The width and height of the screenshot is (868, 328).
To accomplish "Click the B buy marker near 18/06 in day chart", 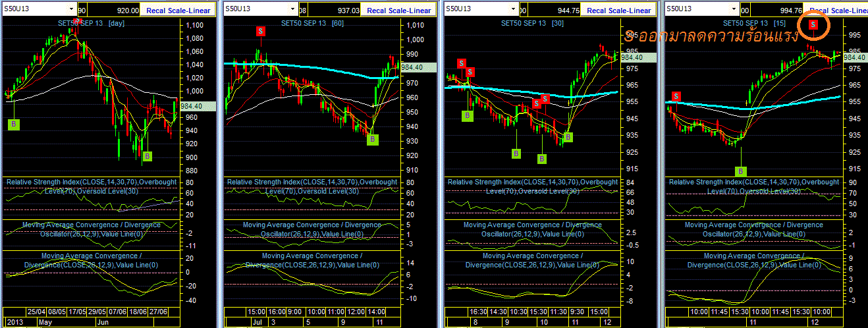I will [x=147, y=156].
